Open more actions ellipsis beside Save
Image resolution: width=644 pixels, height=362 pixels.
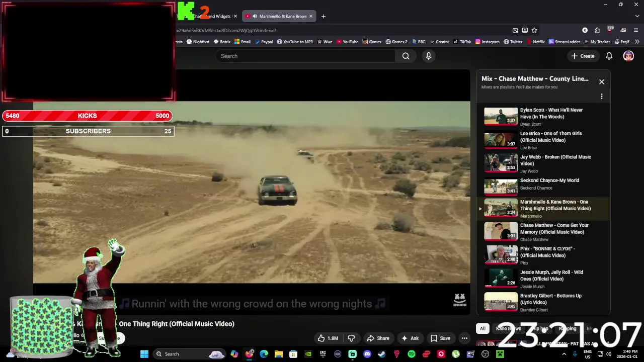coord(464,338)
